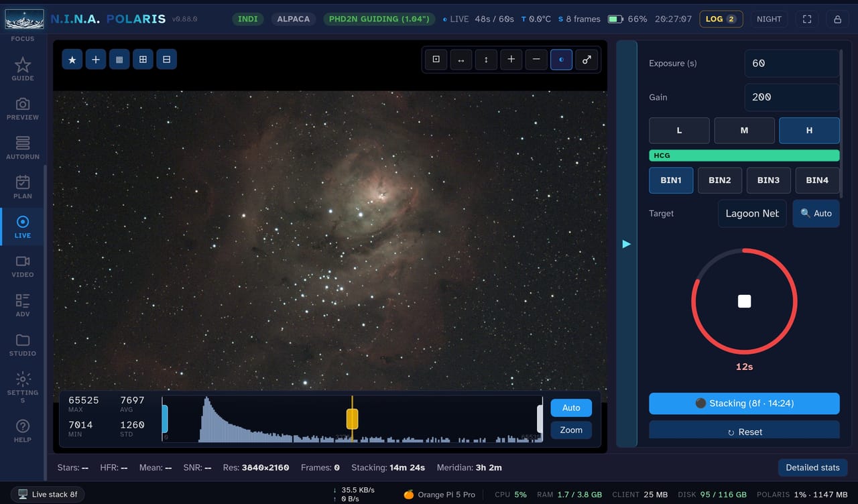Open the Autorun section
The image size is (858, 504).
(23, 147)
